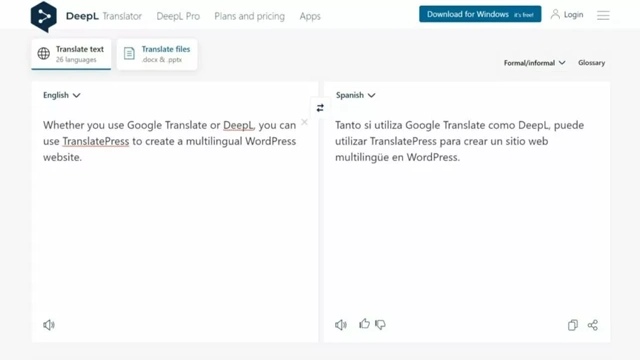Viewport: 640px width, 360px height.
Task: Click the DeepL Translator title link
Action: [104, 16]
